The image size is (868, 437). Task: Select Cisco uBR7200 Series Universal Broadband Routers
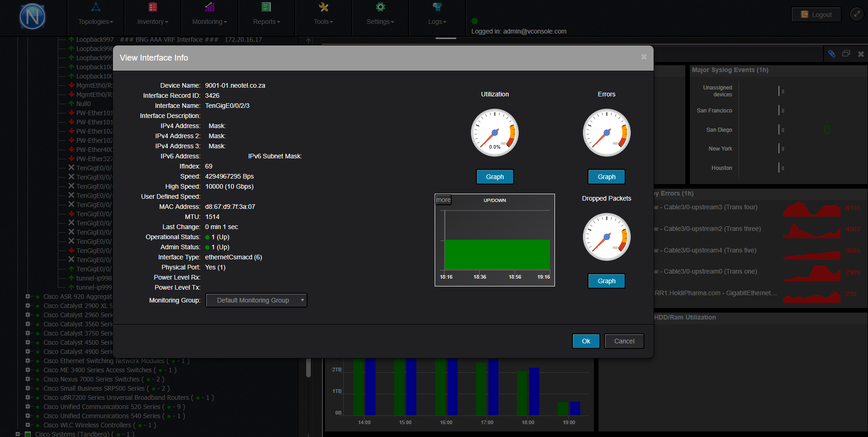pos(116,398)
